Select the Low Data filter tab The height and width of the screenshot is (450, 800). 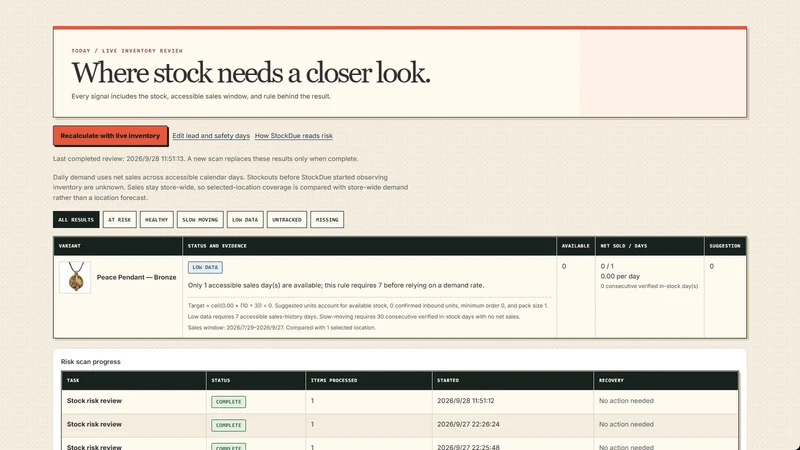click(245, 219)
